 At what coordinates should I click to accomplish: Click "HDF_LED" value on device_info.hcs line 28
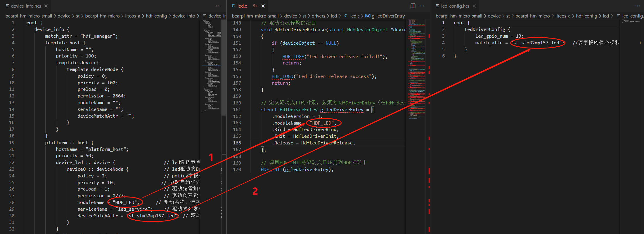124,202
